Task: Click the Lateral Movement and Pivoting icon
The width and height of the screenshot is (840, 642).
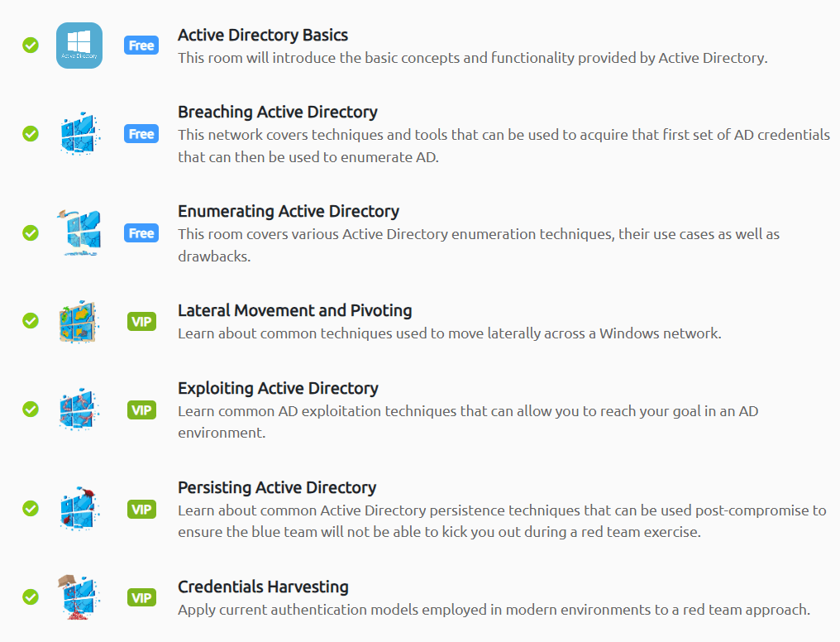Action: 80,322
